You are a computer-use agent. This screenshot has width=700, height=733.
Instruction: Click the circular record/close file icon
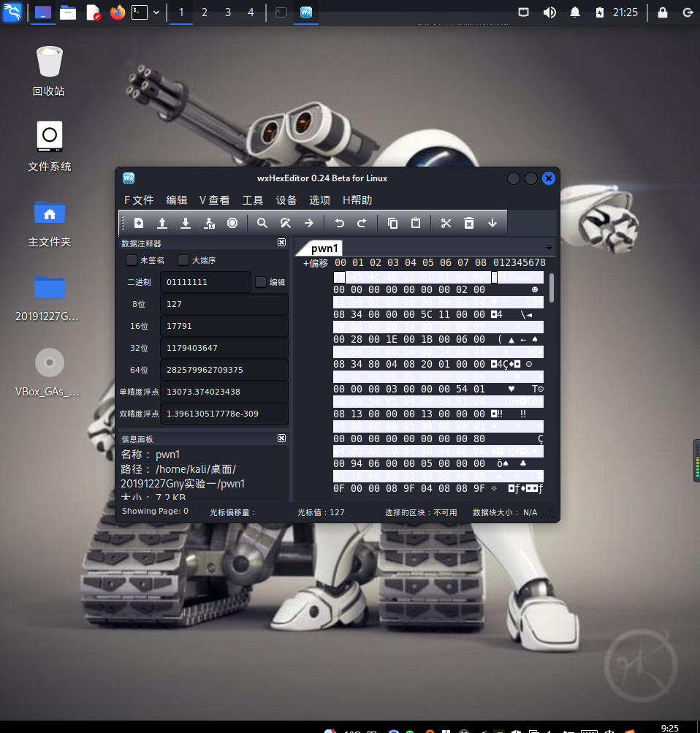(232, 224)
